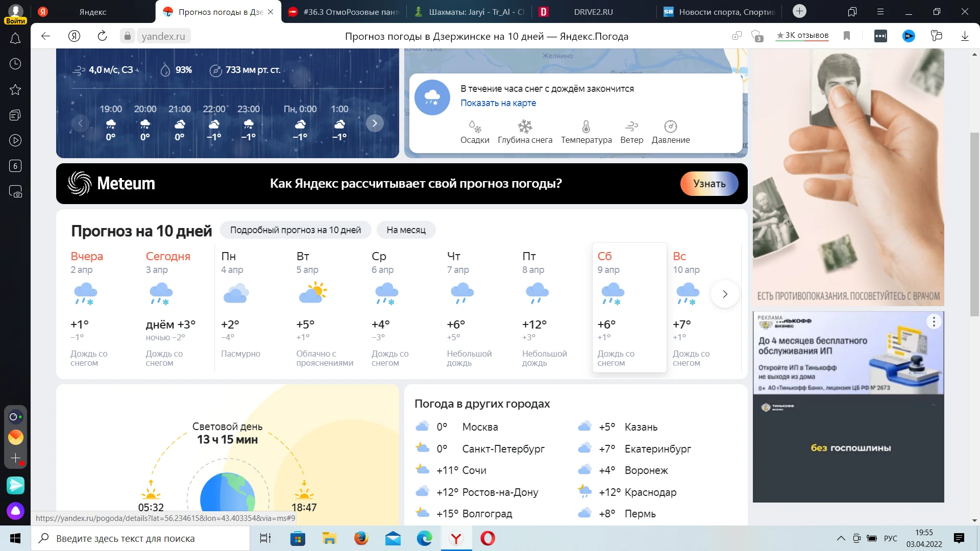The width and height of the screenshot is (980, 551).
Task: Go back using the browser back arrow
Action: pyautogui.click(x=45, y=36)
